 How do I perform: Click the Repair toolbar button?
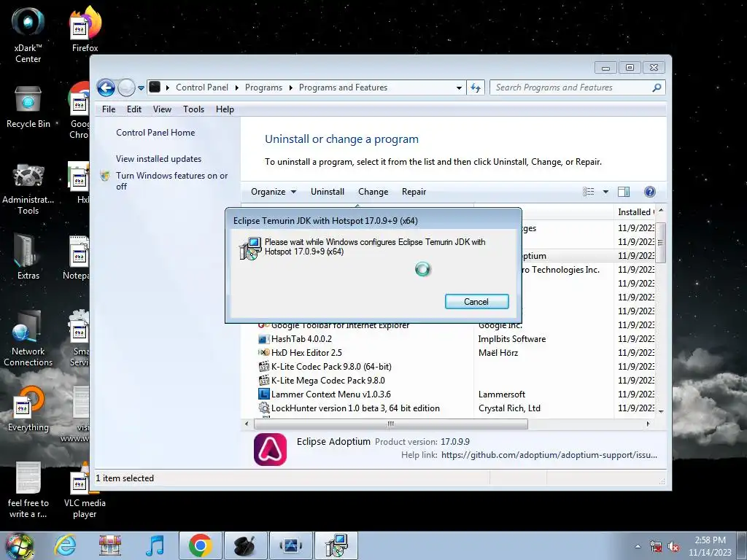coord(414,192)
